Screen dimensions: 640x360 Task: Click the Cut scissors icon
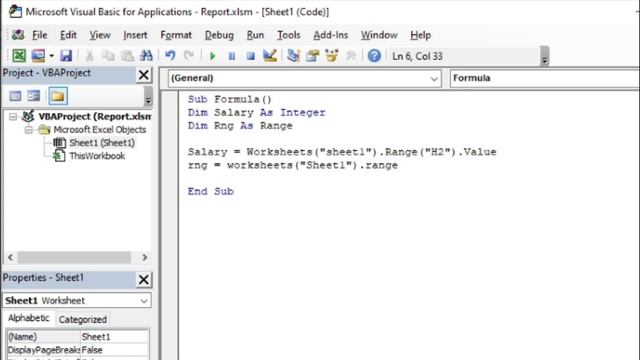coord(89,56)
